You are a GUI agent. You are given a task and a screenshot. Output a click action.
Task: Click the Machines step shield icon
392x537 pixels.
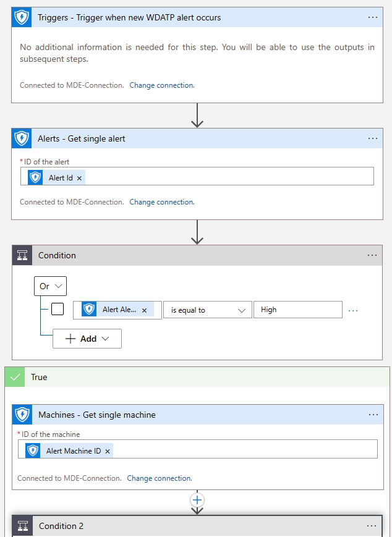(22, 415)
